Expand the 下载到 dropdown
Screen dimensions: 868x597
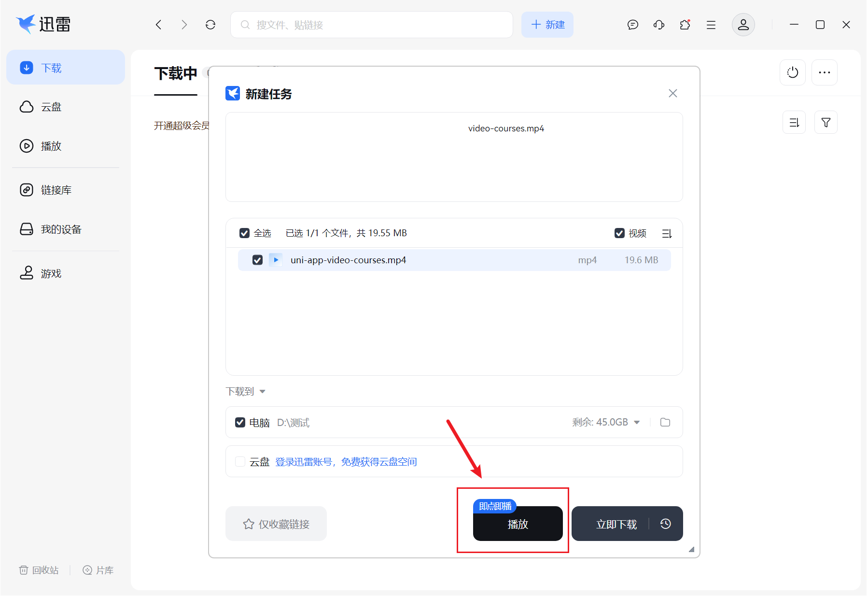tap(246, 392)
